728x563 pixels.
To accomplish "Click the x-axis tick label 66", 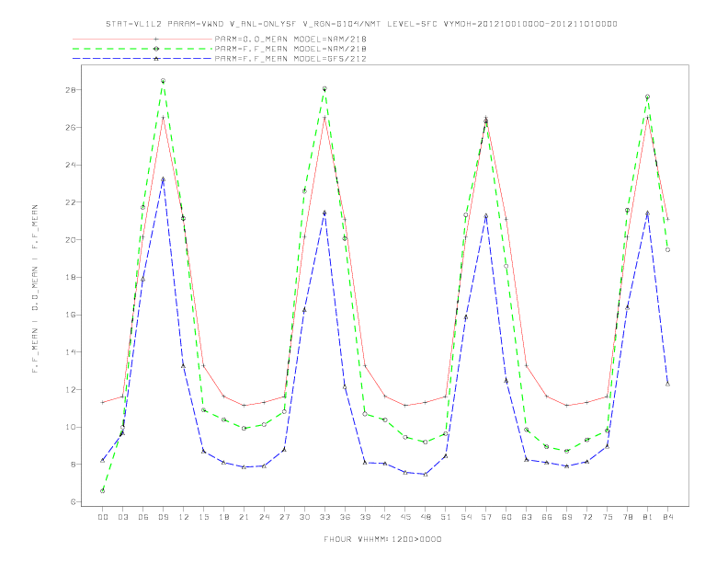I will point(547,517).
